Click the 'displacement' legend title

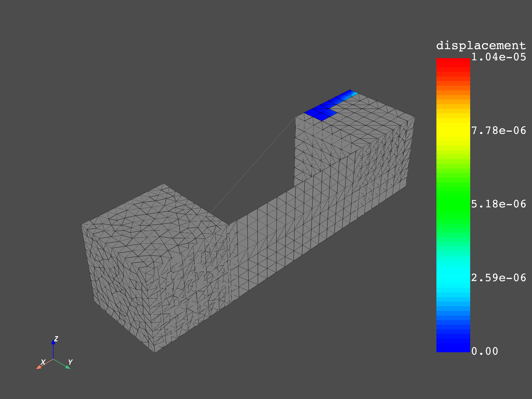pos(481,46)
